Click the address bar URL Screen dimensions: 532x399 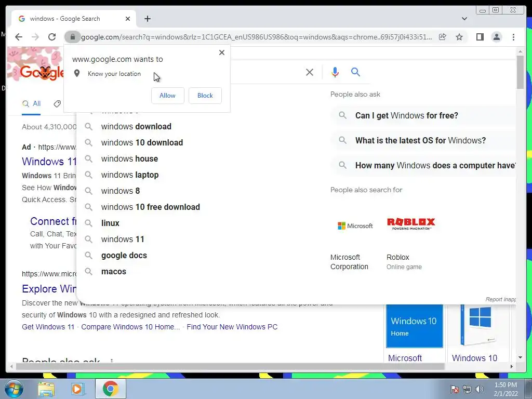(x=257, y=37)
